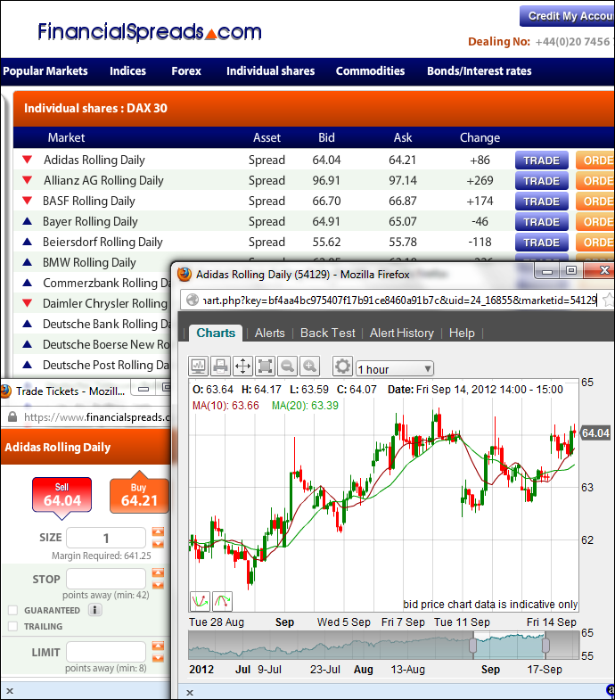Switch to the Charts tab
The width and height of the screenshot is (615, 700).
216,333
